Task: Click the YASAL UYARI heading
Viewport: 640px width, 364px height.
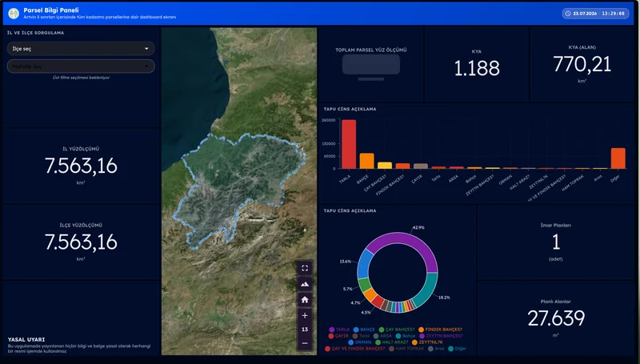Action: (x=26, y=339)
